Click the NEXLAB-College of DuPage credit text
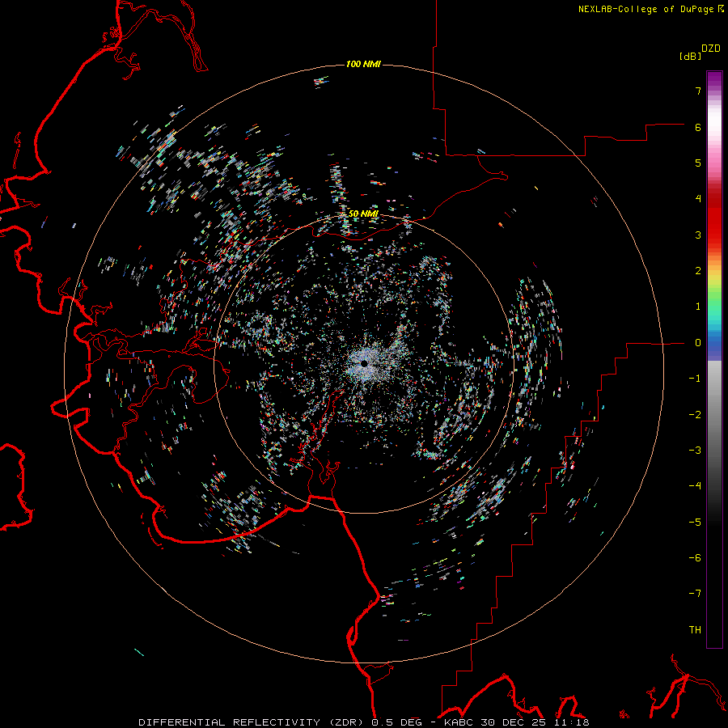728x728 pixels. 645,9
